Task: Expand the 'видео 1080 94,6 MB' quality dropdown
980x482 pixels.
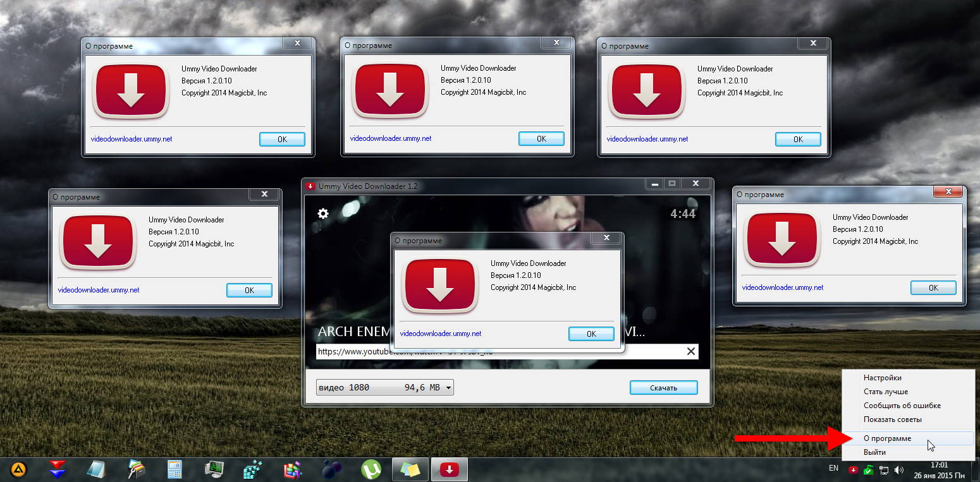Action: (x=385, y=387)
